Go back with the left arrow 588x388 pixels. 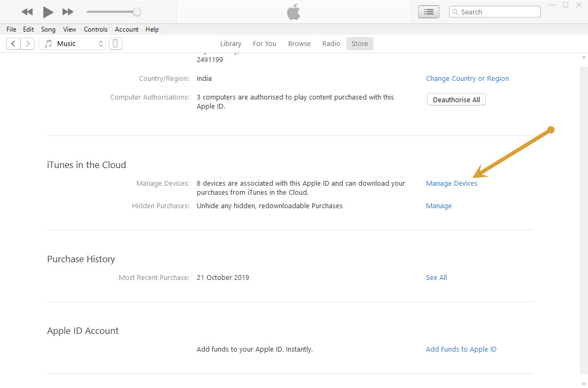[x=13, y=43]
